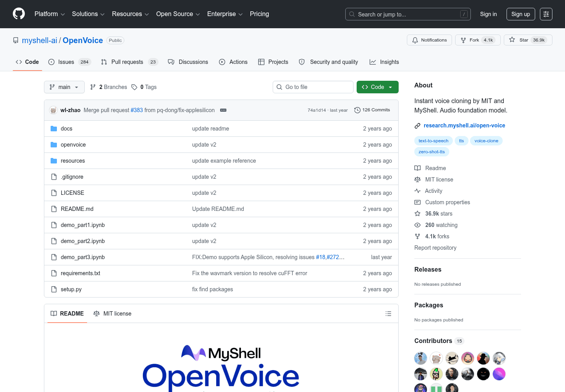565x392 pixels.
Task: Open the myshell-ai owner link
Action: pos(40,40)
